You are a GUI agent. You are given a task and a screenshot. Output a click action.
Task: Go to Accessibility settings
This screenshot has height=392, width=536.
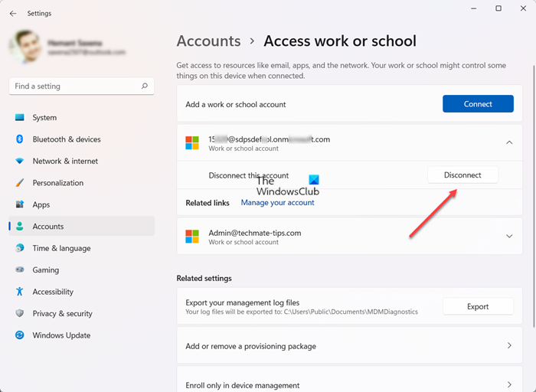82,292
